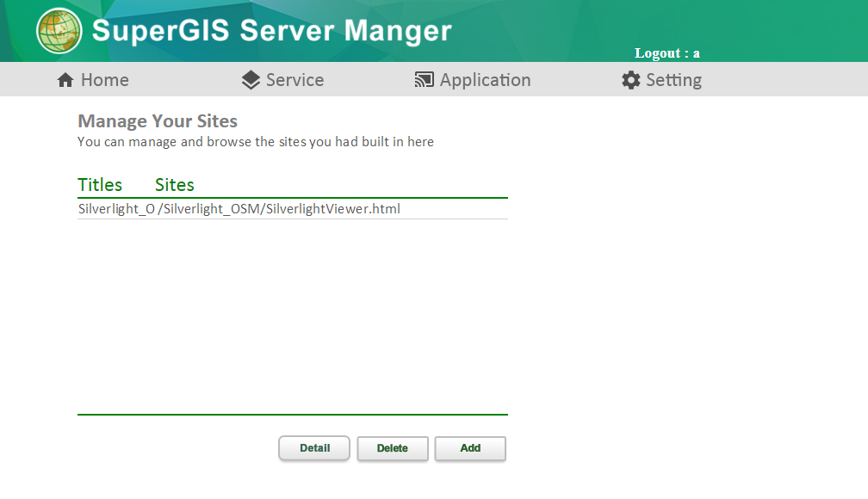868x499 pixels.
Task: Click the Sites column header
Action: (x=175, y=185)
